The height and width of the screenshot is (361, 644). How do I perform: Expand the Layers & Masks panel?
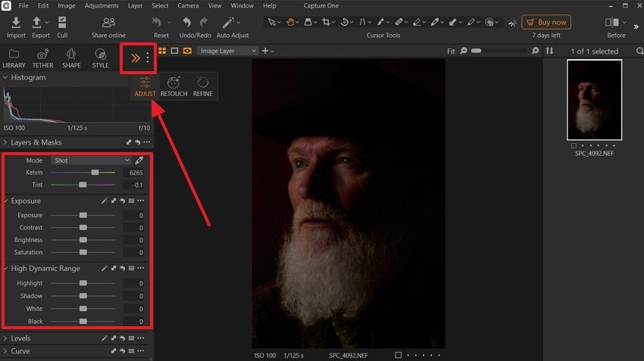[5, 142]
